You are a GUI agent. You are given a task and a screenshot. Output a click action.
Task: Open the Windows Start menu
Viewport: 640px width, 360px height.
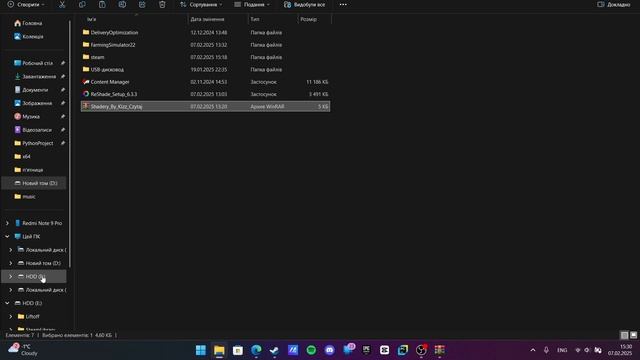(x=201, y=350)
